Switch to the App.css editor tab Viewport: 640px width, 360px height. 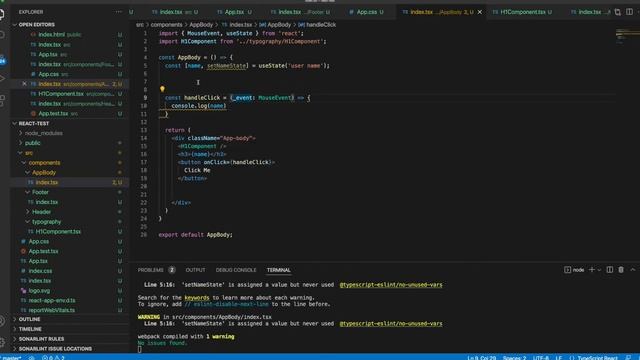(x=367, y=12)
